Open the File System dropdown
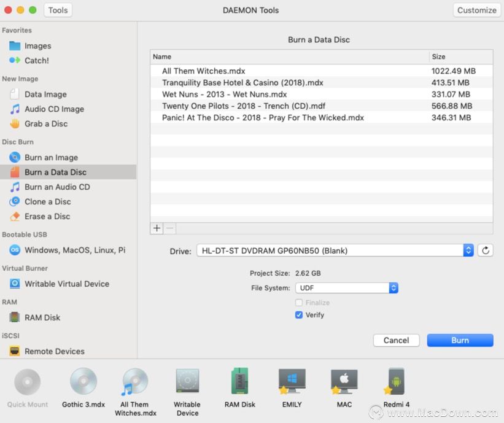 [x=347, y=288]
